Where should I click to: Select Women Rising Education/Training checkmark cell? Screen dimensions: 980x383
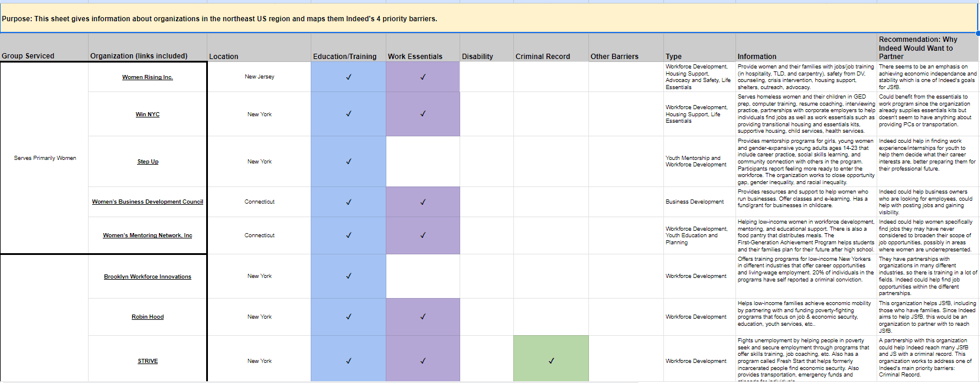pos(349,77)
